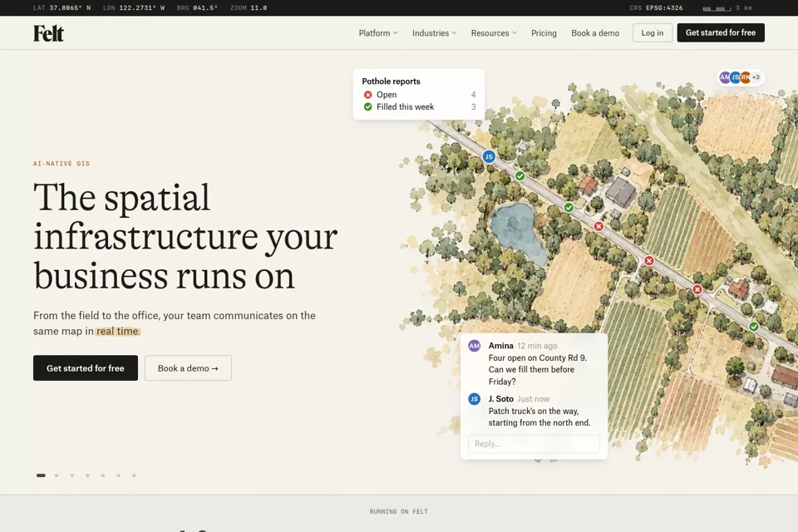Click the hero Get started for free button
Screen dimensions: 798x532
coord(86,368)
